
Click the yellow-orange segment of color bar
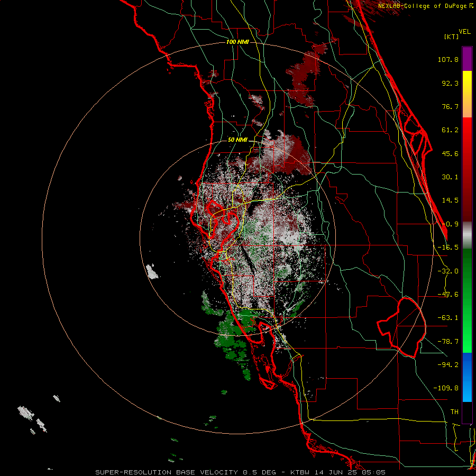pyautogui.click(x=467, y=94)
